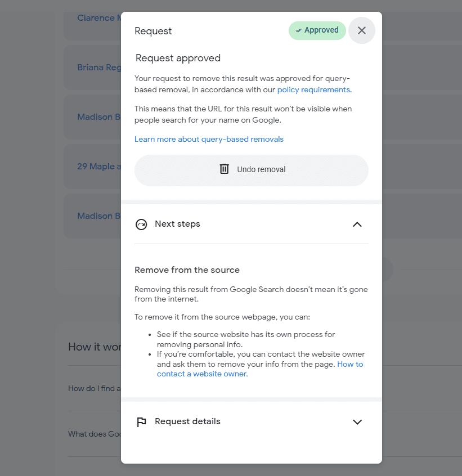462x476 pixels.
Task: Follow the How to contact a website owner link
Action: click(203, 374)
